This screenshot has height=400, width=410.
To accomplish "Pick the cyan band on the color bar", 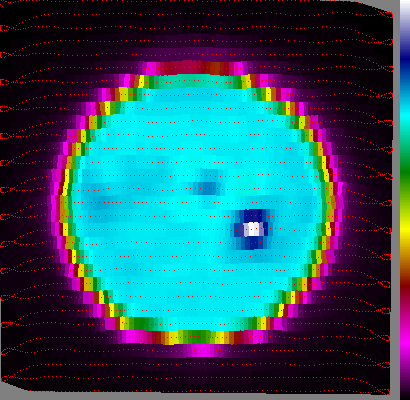I will [x=405, y=115].
